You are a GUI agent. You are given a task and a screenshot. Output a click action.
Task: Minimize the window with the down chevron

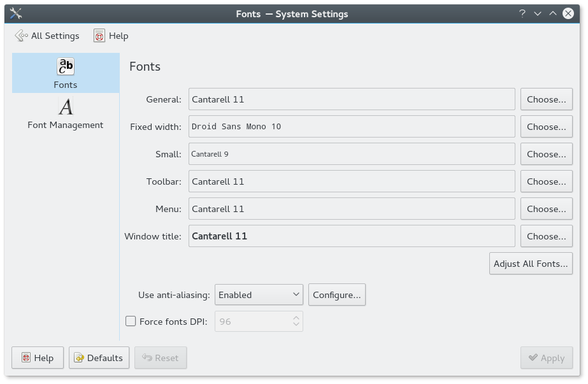pyautogui.click(x=538, y=14)
